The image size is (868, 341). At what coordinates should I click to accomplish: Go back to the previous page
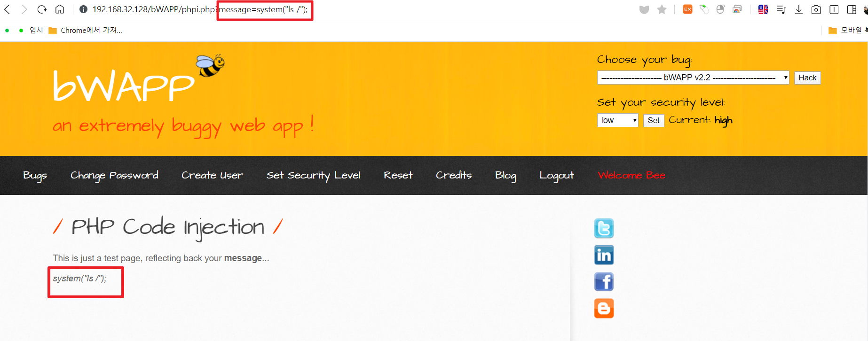point(8,9)
